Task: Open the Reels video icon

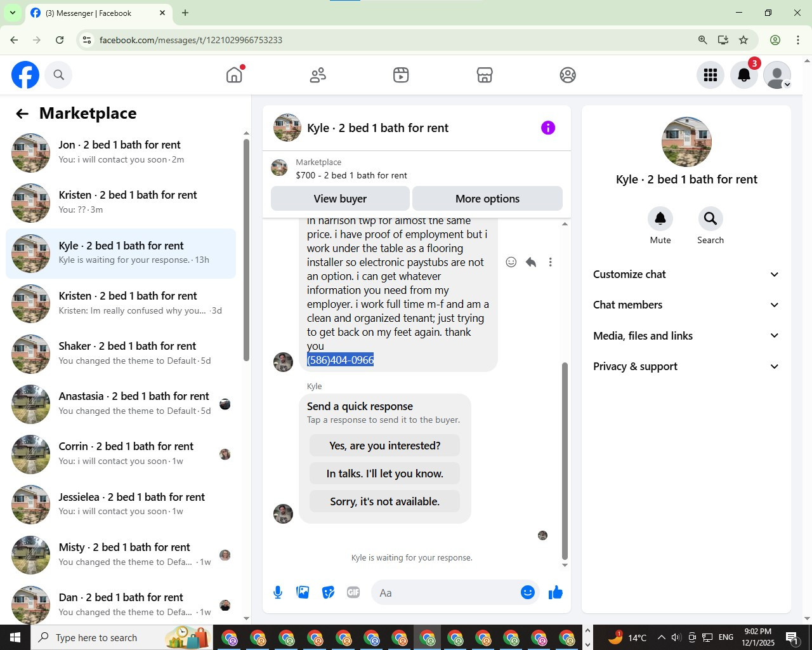Action: click(x=401, y=75)
